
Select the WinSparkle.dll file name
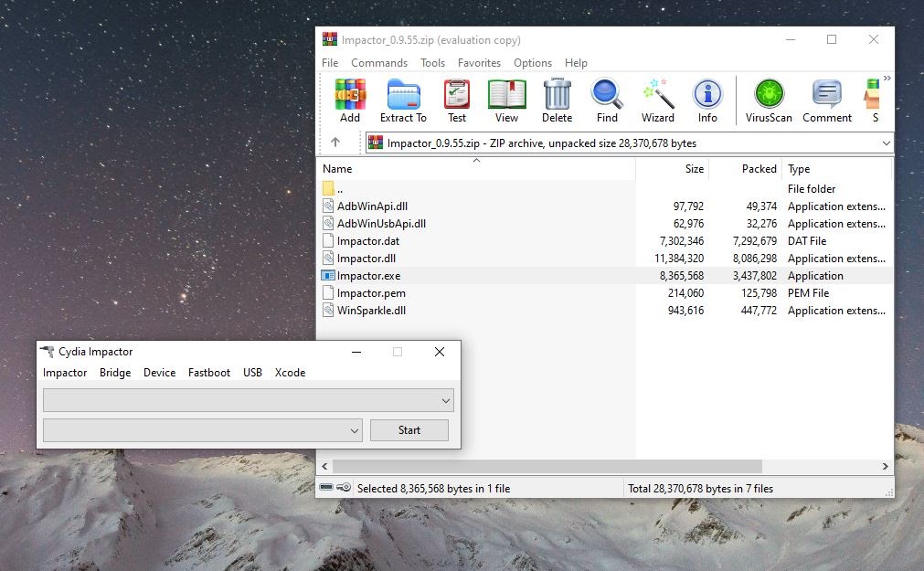[371, 310]
